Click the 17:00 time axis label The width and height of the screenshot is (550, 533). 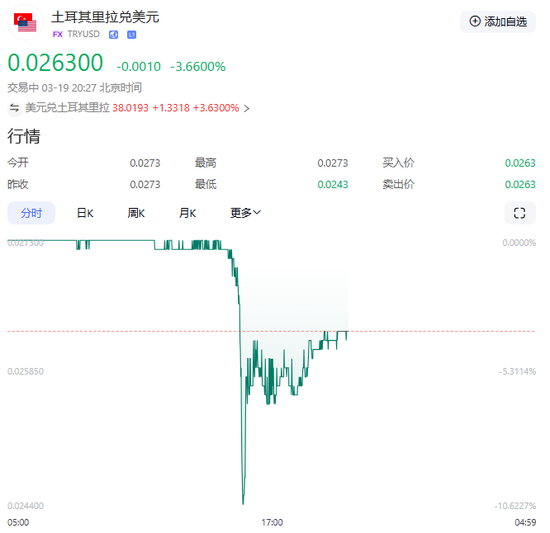point(272,522)
